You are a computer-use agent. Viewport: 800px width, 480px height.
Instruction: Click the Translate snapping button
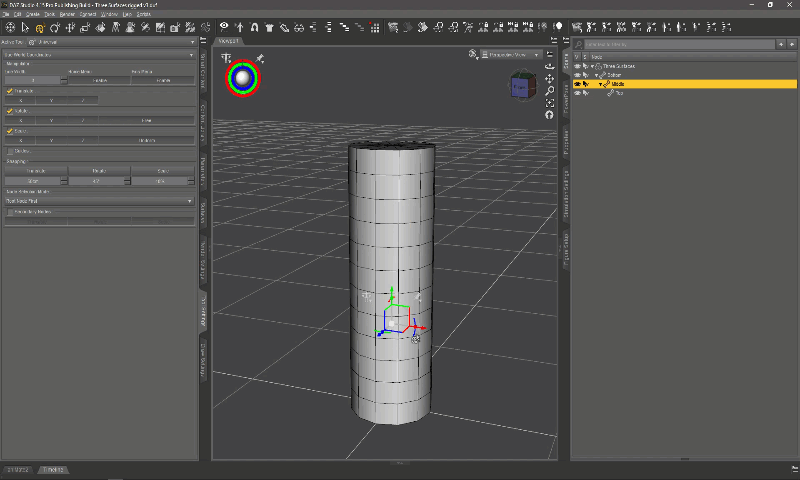[36, 171]
